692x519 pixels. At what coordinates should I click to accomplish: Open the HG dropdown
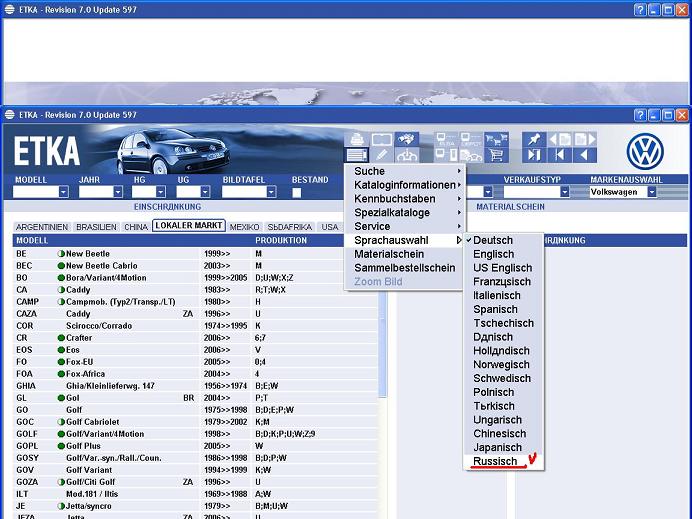[x=161, y=192]
